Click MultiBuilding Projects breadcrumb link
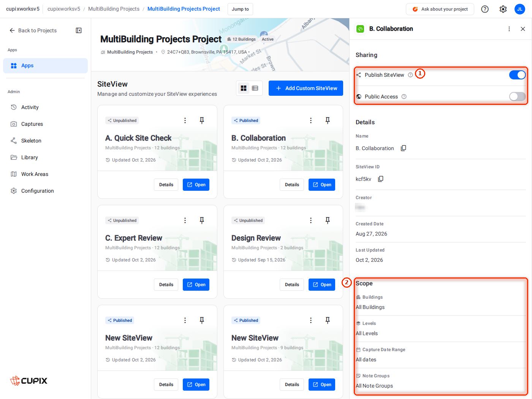This screenshot has width=532, height=399. click(x=114, y=9)
